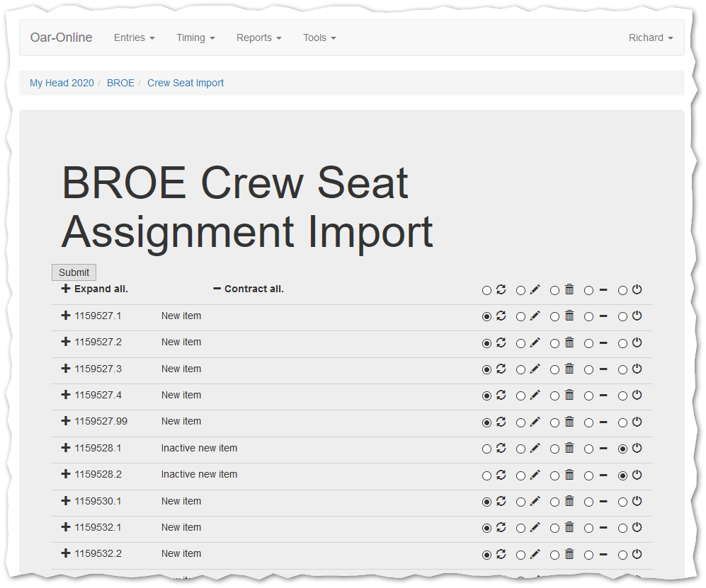Select the power radio button for 1159532.2
Viewport: 706px width, 588px height.
pos(622,555)
